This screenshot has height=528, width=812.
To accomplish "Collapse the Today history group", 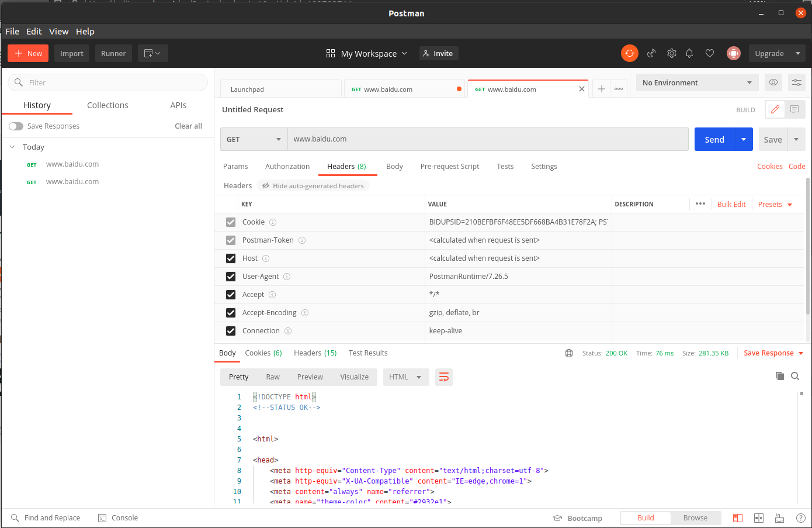I will (x=13, y=147).
